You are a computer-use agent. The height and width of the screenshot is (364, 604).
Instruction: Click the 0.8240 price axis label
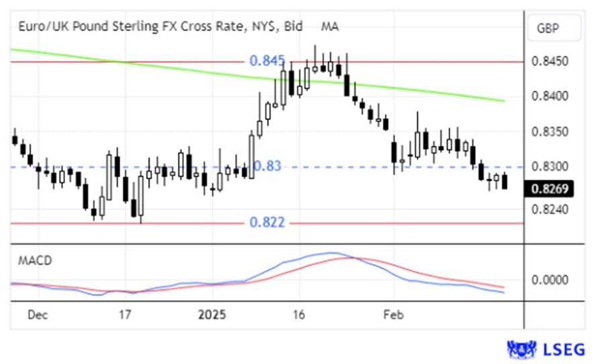click(x=550, y=209)
